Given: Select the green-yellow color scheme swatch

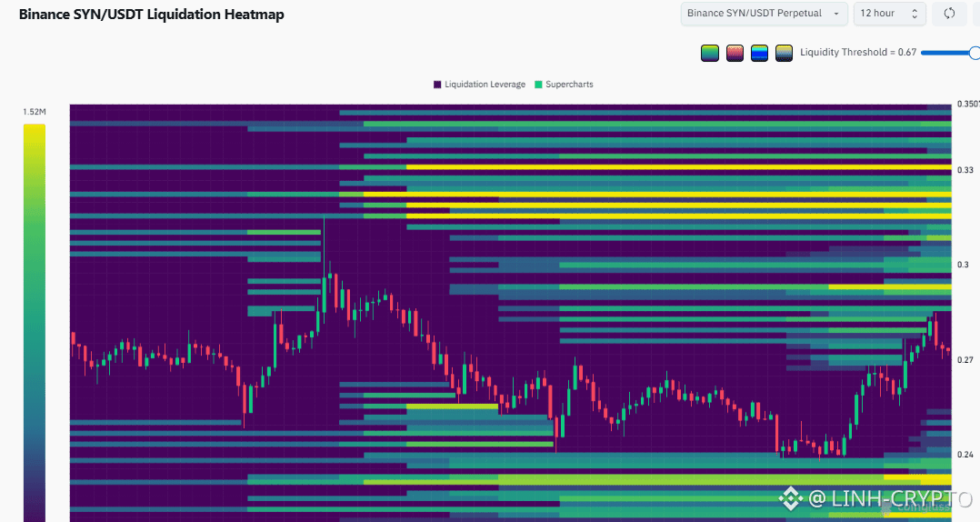Looking at the screenshot, I should [709, 53].
